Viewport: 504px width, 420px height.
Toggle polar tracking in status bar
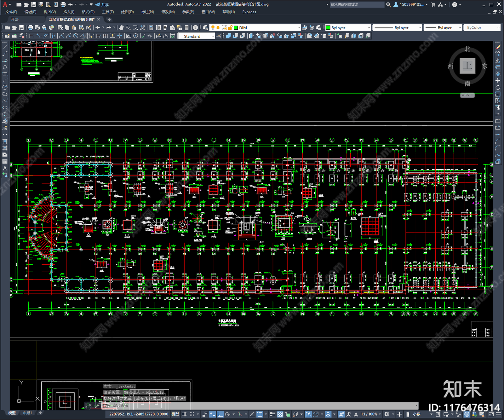[227, 414]
